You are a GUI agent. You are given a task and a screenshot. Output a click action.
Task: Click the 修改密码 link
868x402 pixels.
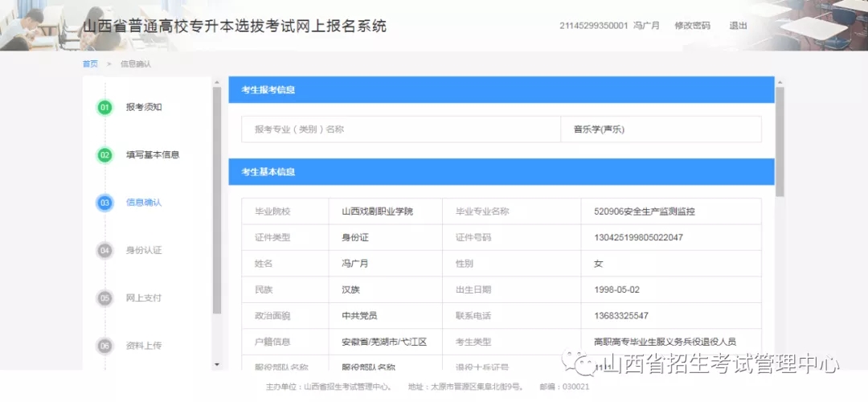coord(692,26)
